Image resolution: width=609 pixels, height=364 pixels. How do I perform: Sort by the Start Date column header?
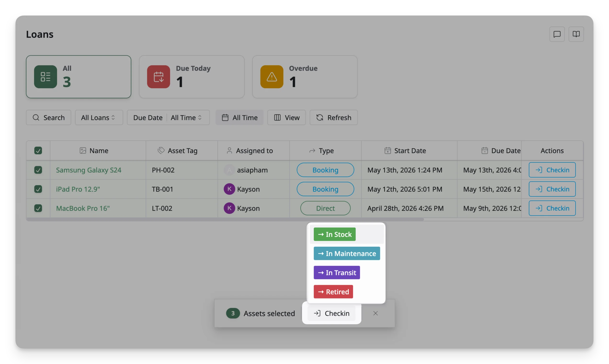coord(409,150)
